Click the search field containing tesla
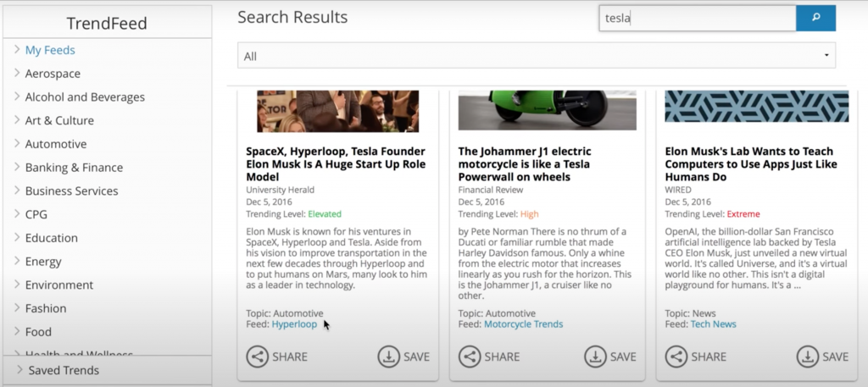Image resolution: width=868 pixels, height=387 pixels. coord(697,18)
